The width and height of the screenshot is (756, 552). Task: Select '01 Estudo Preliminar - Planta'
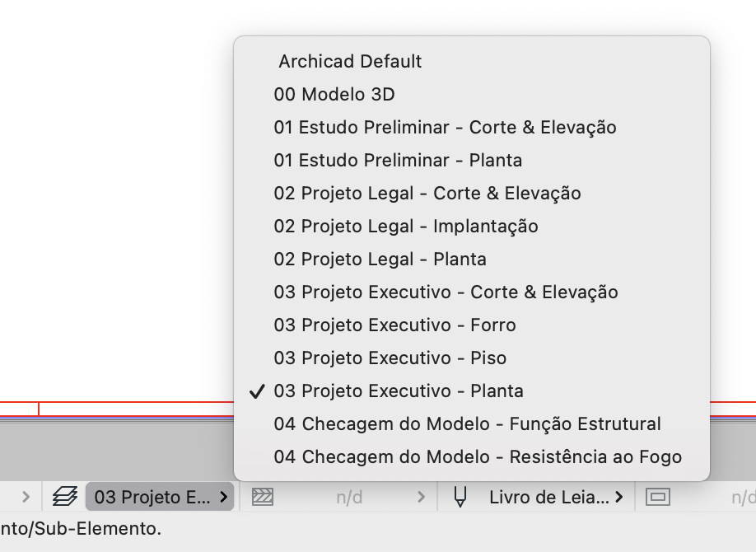(398, 160)
